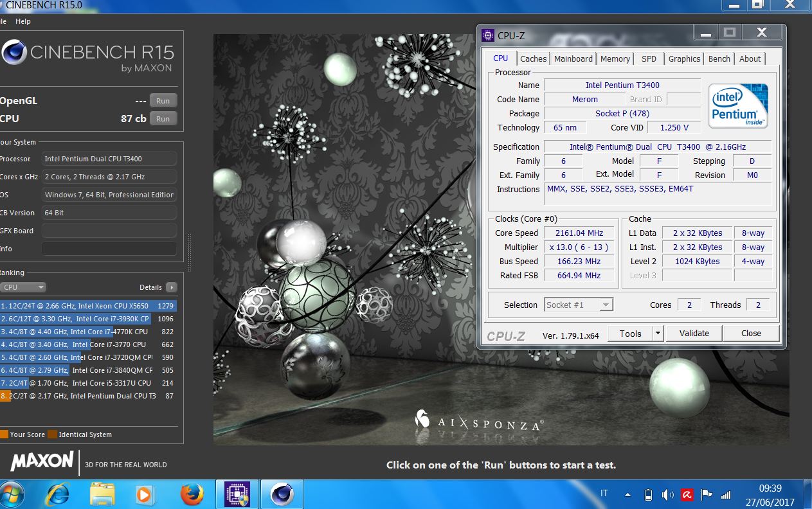Open the Socket #1 selection dropdown

(x=579, y=305)
